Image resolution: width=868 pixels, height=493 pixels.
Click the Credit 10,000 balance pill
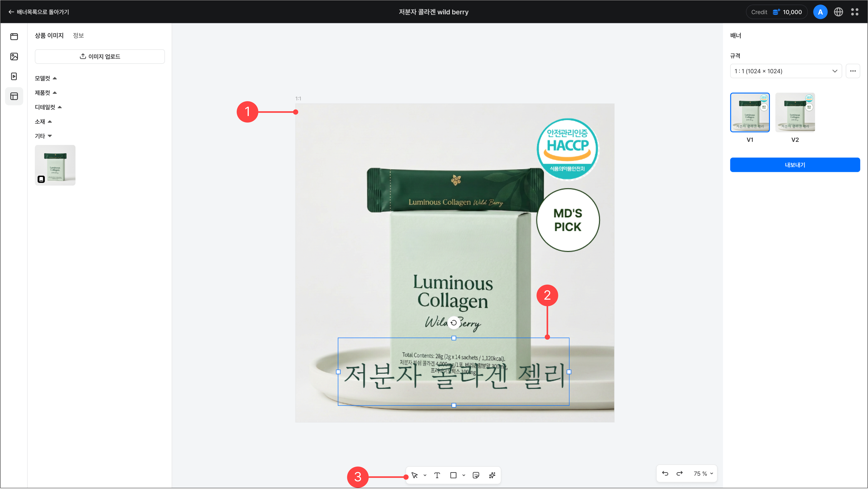pos(776,12)
